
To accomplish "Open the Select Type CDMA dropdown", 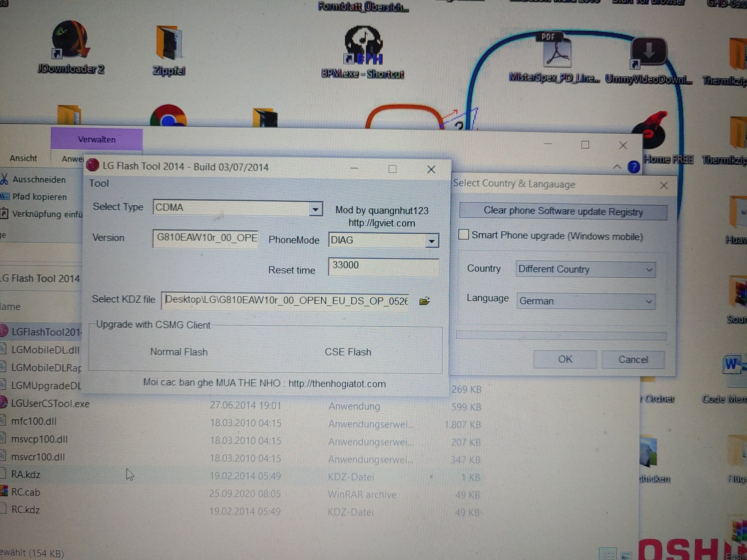I will coord(316,209).
